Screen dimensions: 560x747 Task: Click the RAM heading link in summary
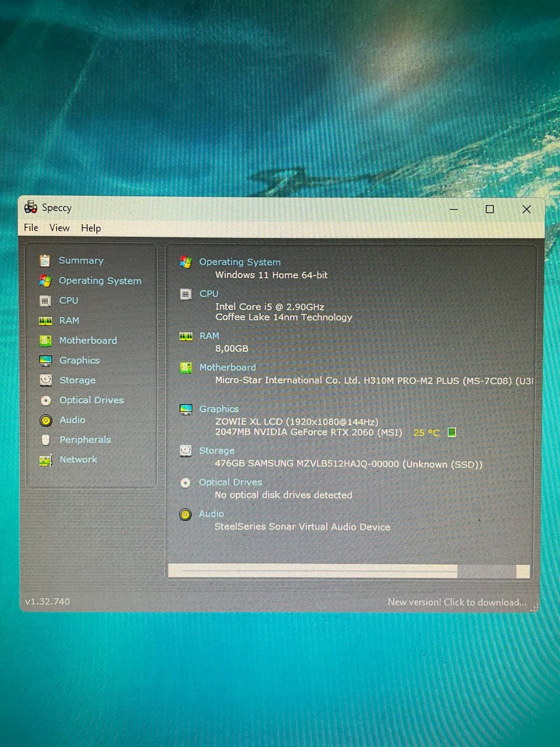tap(209, 336)
